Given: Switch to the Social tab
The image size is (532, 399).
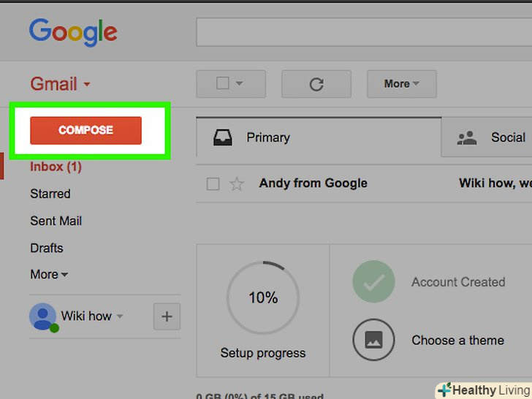Looking at the screenshot, I should [x=487, y=137].
